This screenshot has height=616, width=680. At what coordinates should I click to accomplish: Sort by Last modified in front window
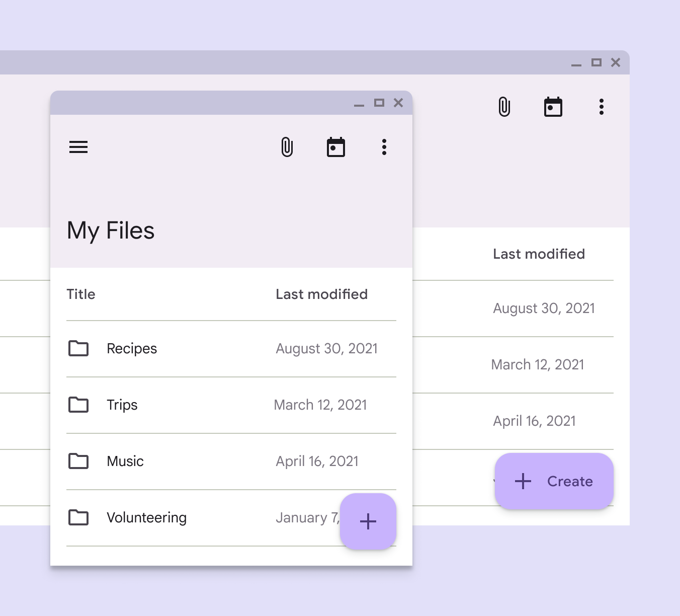pos(321,294)
